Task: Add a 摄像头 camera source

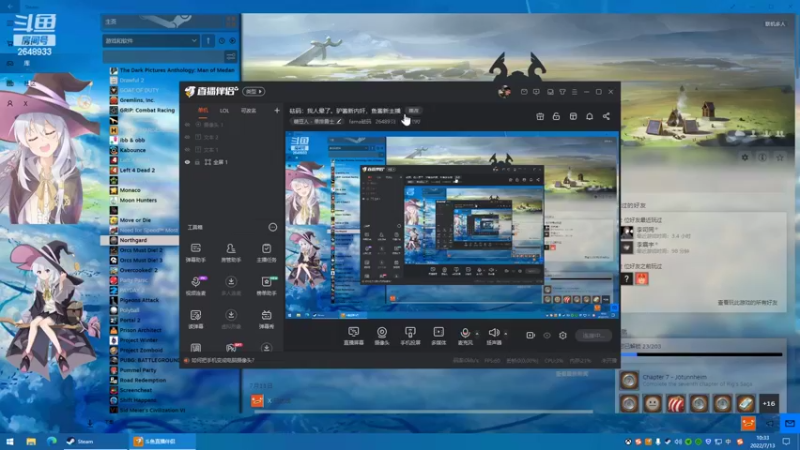Action: tap(382, 336)
